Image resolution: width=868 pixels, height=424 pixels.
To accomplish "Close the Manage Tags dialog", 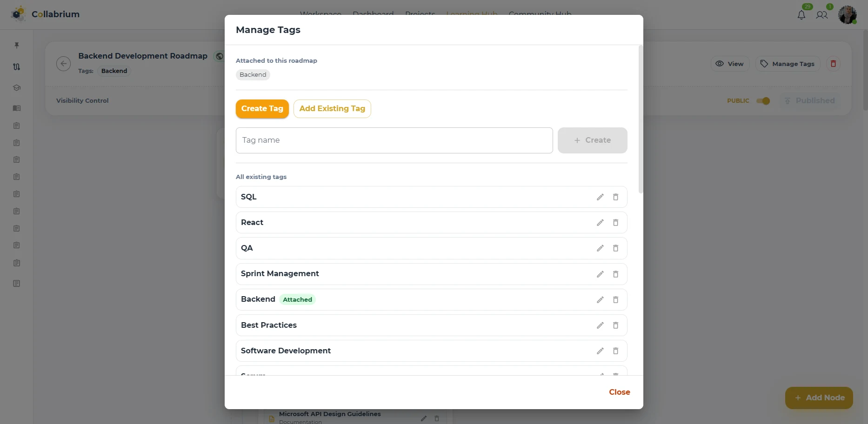I will pos(620,392).
